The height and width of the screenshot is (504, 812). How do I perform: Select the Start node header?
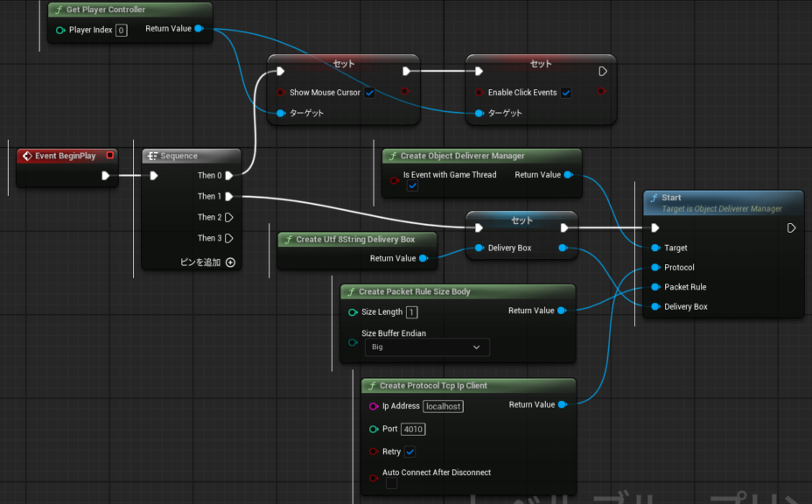(x=724, y=202)
